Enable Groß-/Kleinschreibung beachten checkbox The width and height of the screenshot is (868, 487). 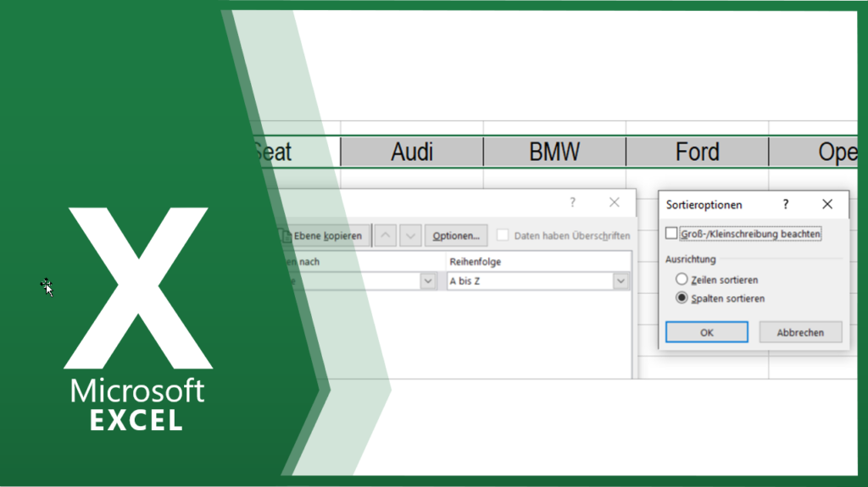(x=671, y=234)
